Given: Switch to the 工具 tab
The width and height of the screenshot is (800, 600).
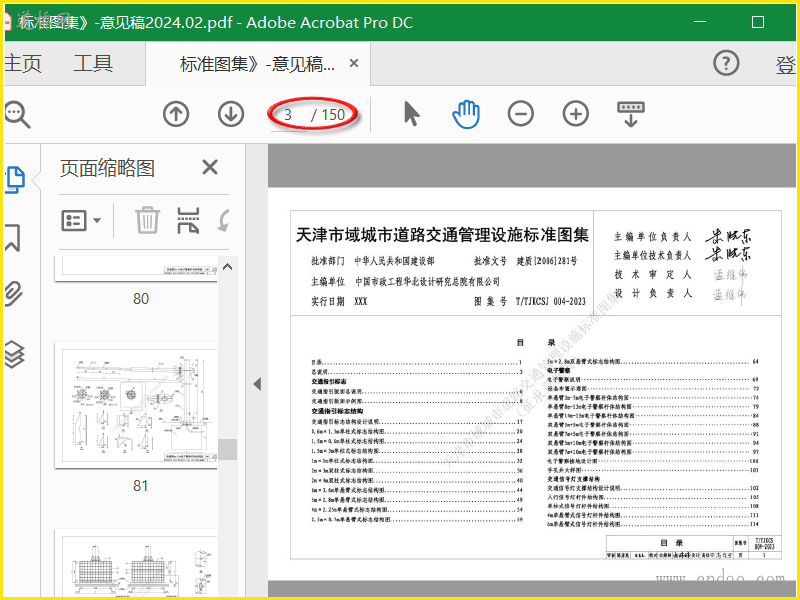Looking at the screenshot, I should coord(93,64).
